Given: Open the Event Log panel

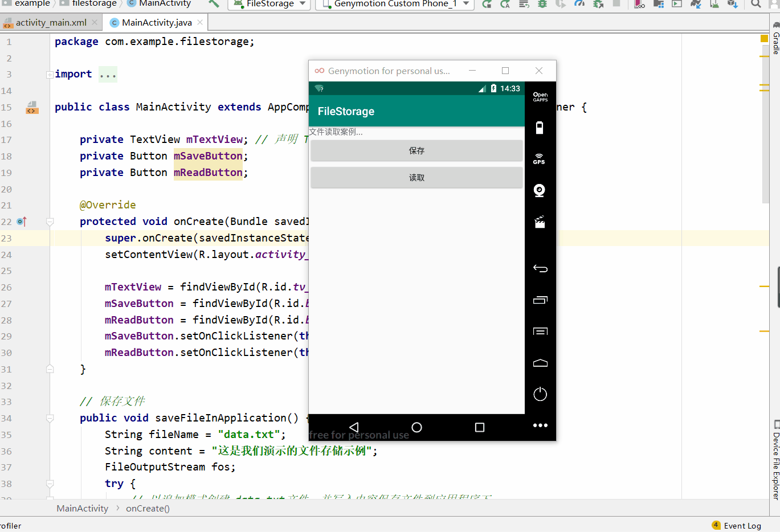Looking at the screenshot, I should pos(741,526).
